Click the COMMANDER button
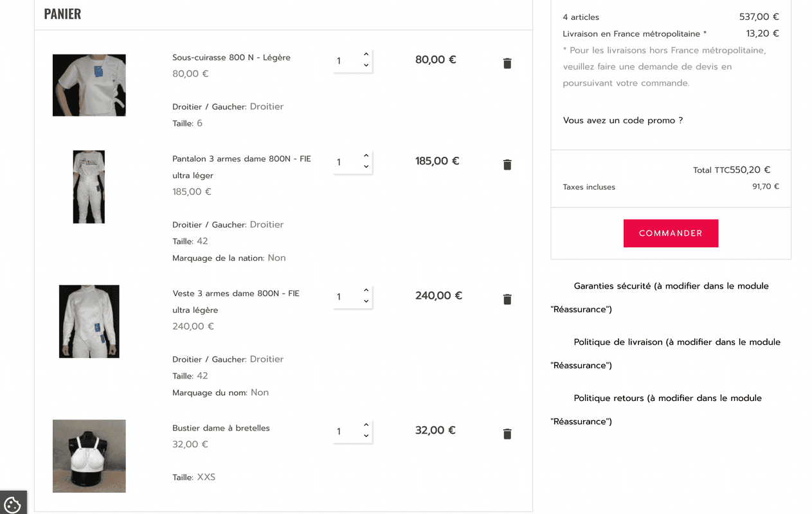The height and width of the screenshot is (514, 812). tap(671, 233)
